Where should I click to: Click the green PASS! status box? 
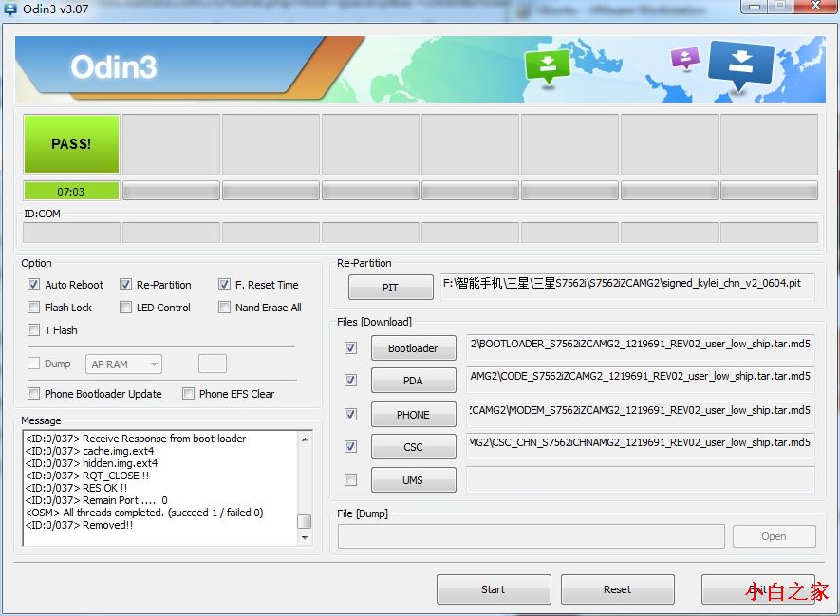[71, 143]
